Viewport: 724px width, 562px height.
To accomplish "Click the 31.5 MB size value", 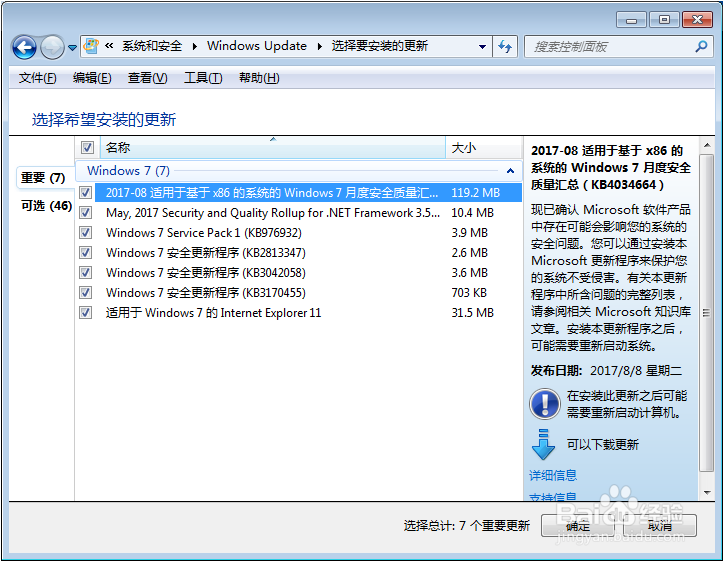I will pos(472,313).
